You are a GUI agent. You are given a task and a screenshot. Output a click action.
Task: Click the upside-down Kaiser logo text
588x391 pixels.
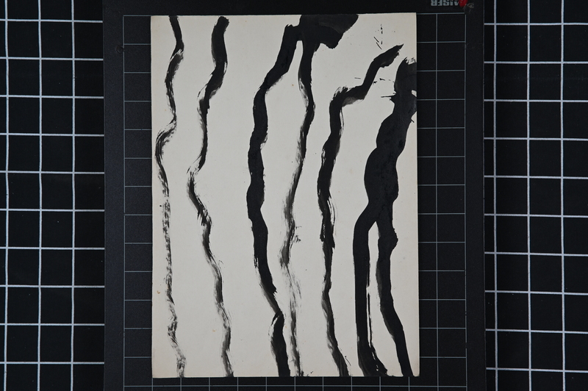445,4
